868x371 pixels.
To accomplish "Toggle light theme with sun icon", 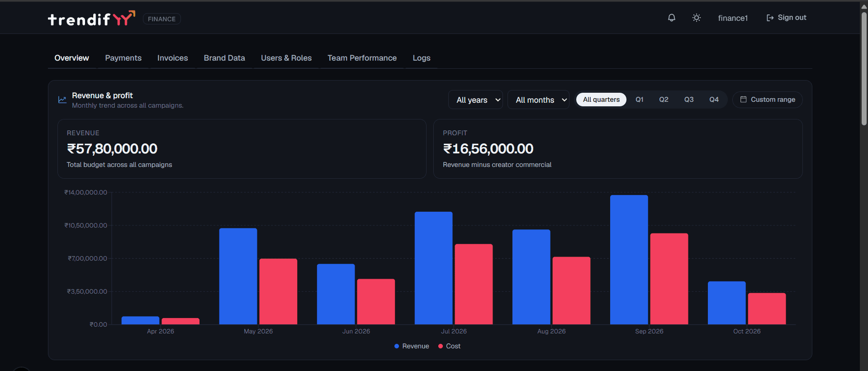I will 697,18.
